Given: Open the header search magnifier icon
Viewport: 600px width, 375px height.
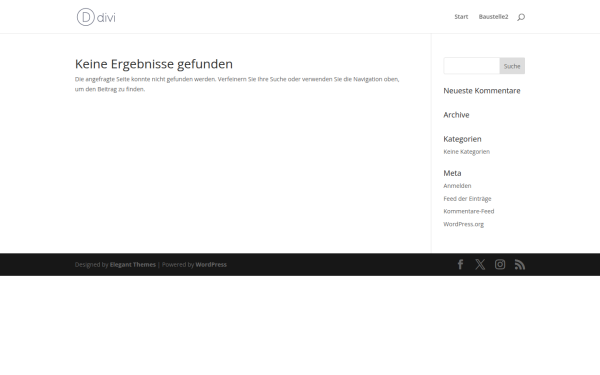Looking at the screenshot, I should pos(521,17).
